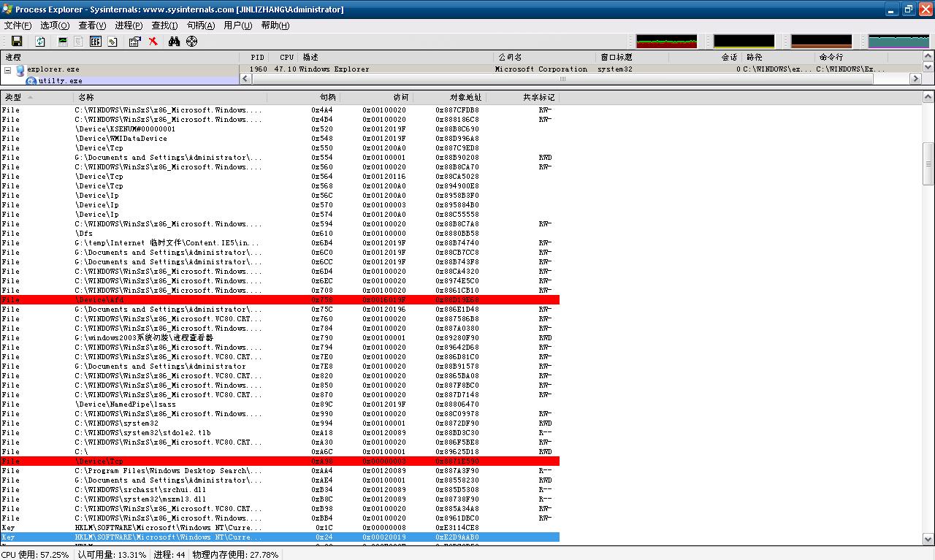Select the stdole2.tlb file handle row
Screen dimensions: 935x560
(x=280, y=433)
